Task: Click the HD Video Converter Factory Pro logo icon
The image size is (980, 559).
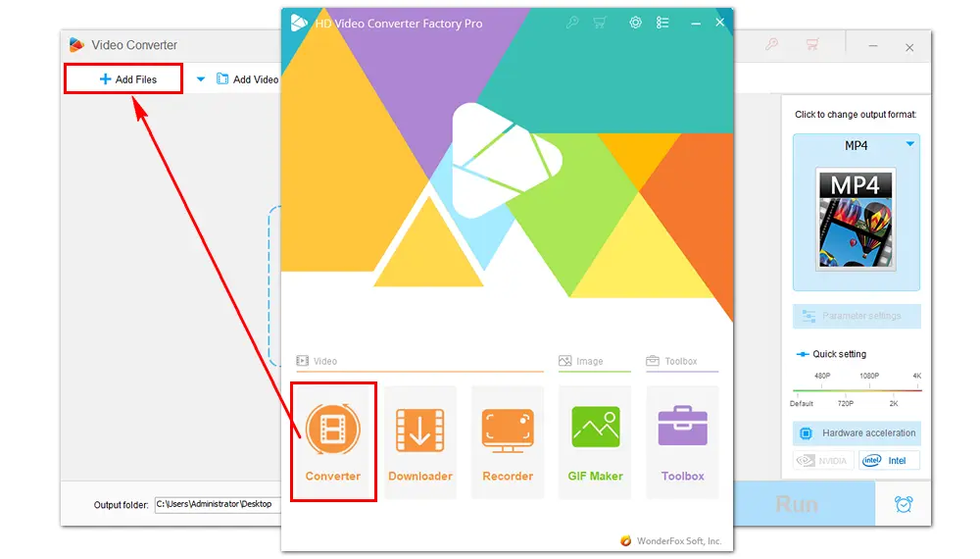Action: (x=299, y=24)
